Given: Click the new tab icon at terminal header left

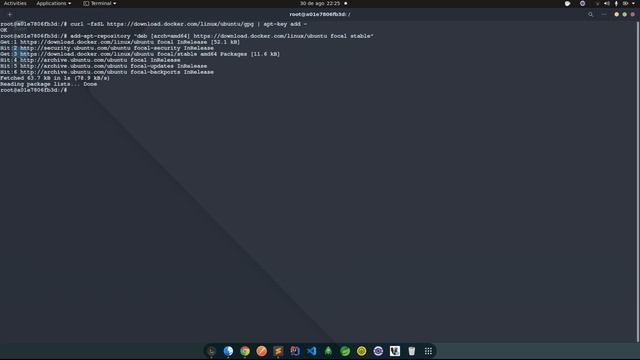Looking at the screenshot, I should click(x=10, y=14).
